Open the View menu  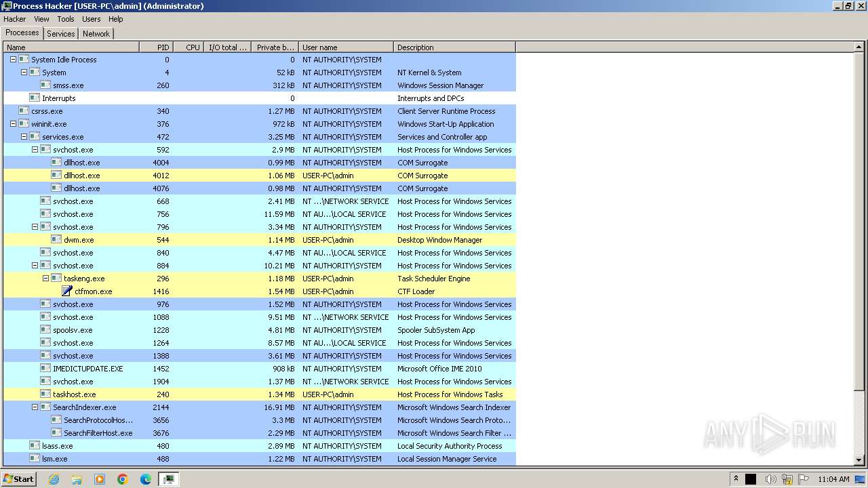tap(41, 19)
